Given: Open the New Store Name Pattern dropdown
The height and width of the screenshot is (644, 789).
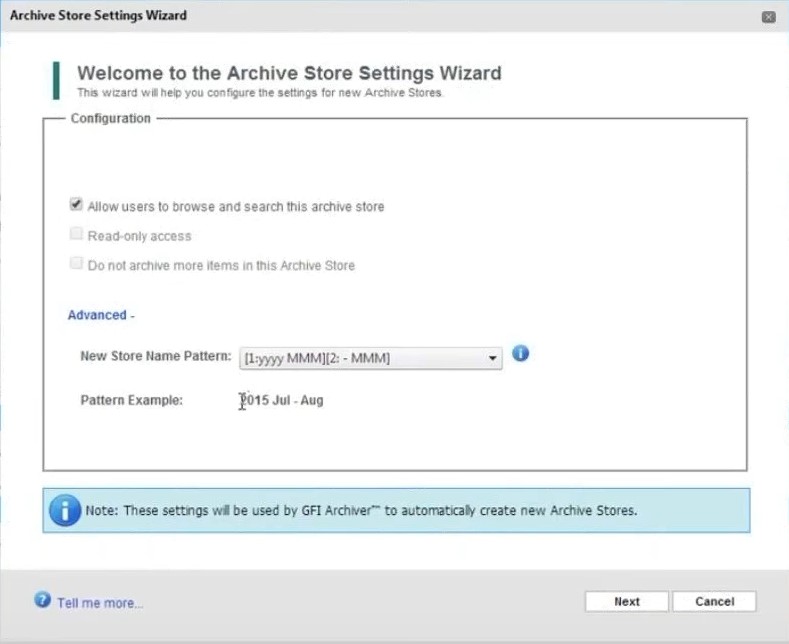Looking at the screenshot, I should (370, 358).
